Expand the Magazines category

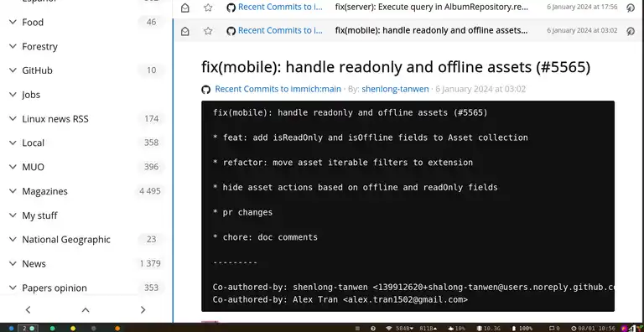pyautogui.click(x=13, y=191)
